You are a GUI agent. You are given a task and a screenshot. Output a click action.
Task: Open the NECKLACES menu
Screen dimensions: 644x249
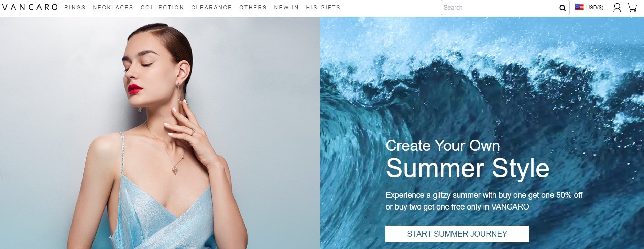[113, 8]
